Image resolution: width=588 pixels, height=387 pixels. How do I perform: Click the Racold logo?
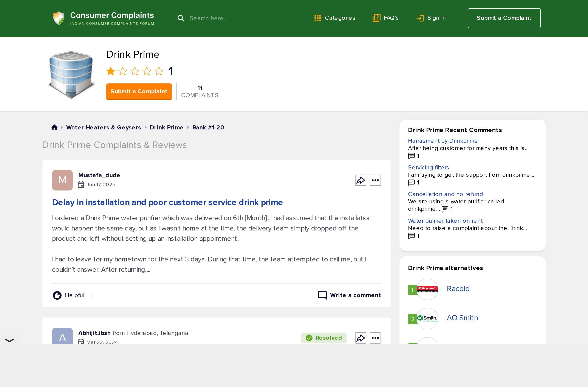pos(427,290)
